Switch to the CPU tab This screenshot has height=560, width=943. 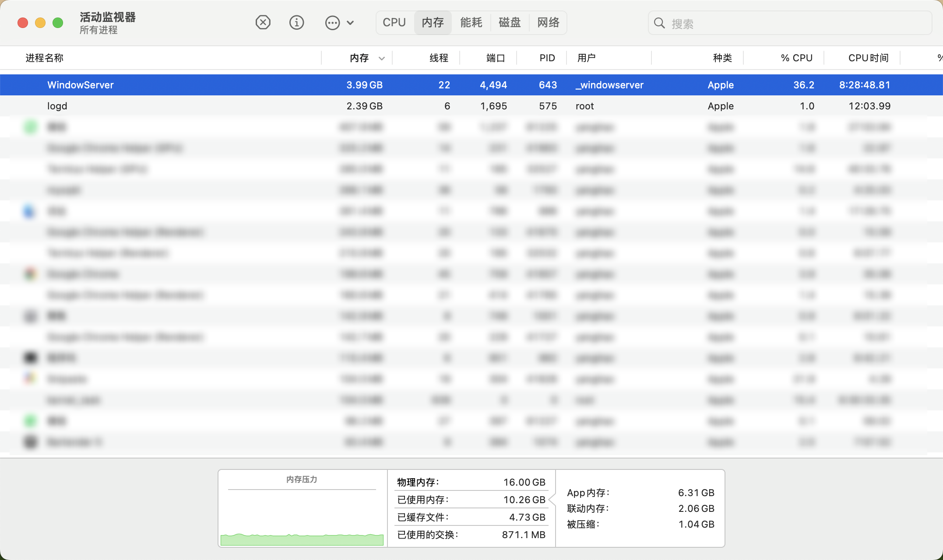(x=394, y=22)
